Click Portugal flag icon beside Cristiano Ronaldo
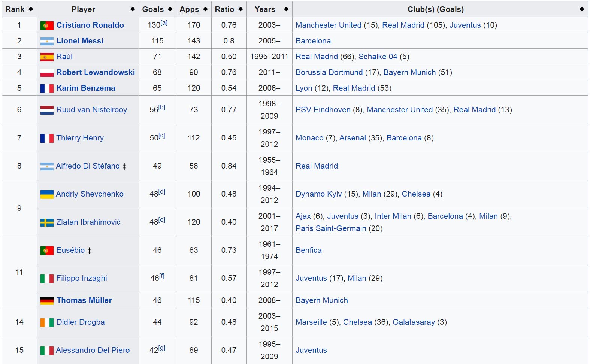Screen dimensions: 590x364 (x=47, y=25)
